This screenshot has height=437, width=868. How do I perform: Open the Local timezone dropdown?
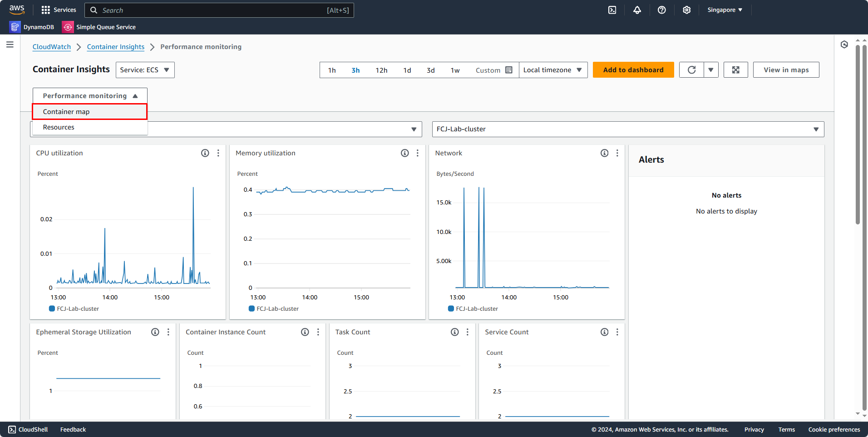pyautogui.click(x=553, y=70)
